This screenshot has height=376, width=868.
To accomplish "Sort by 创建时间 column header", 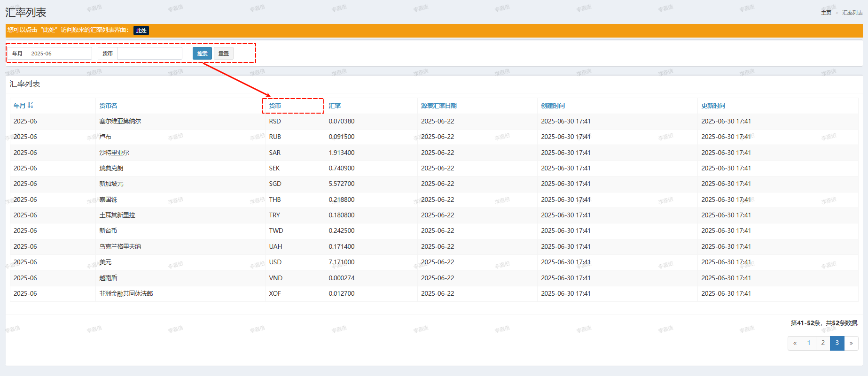I will point(553,106).
